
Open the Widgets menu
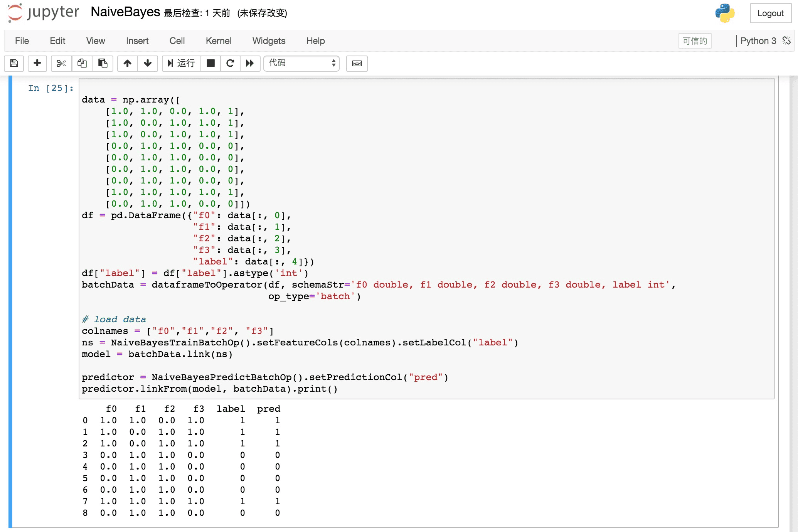click(x=269, y=41)
